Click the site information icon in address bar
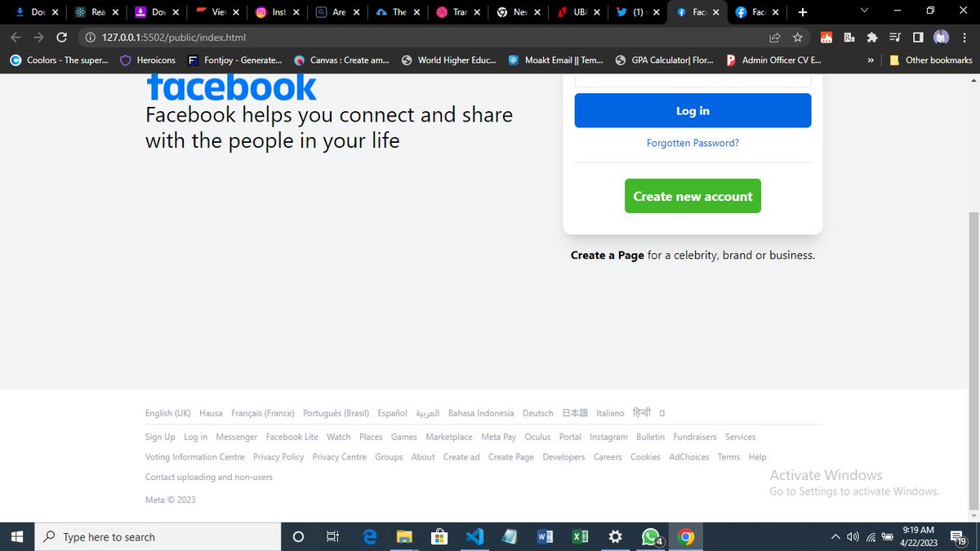The height and width of the screenshot is (551, 980). (91, 38)
